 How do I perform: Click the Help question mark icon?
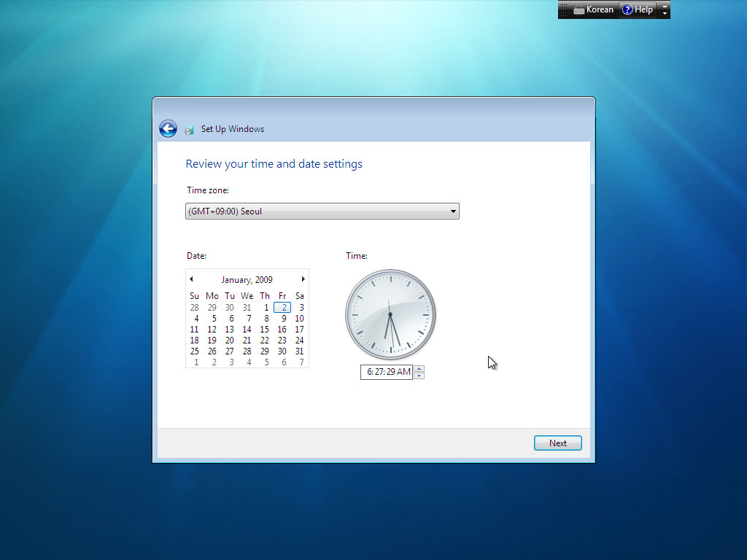click(627, 9)
